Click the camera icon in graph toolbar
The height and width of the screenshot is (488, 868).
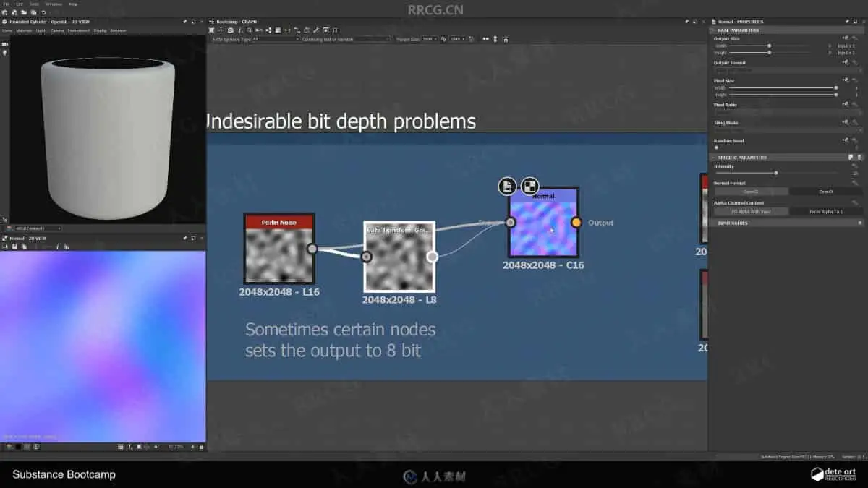(x=231, y=30)
